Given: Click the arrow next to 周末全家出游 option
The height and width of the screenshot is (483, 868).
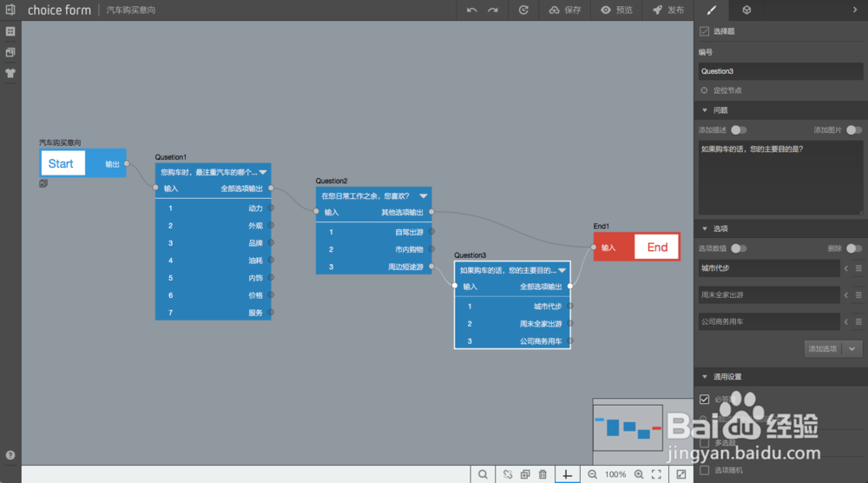Looking at the screenshot, I should coord(845,294).
